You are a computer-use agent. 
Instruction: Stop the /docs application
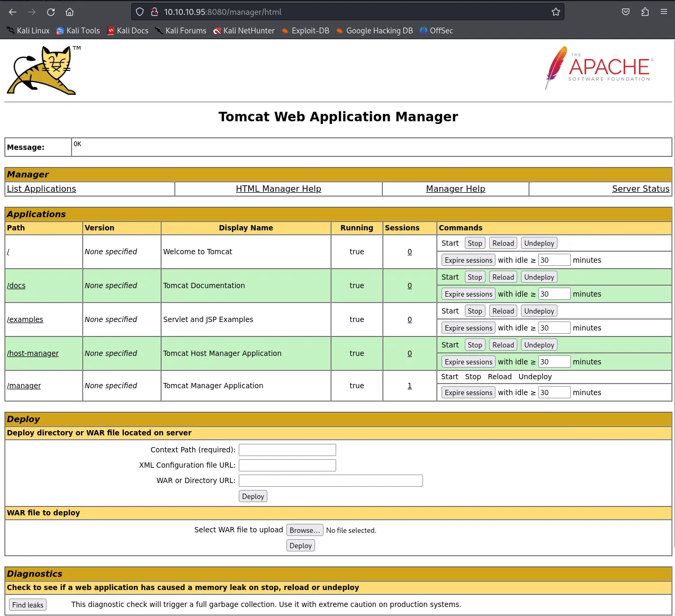pyautogui.click(x=475, y=277)
